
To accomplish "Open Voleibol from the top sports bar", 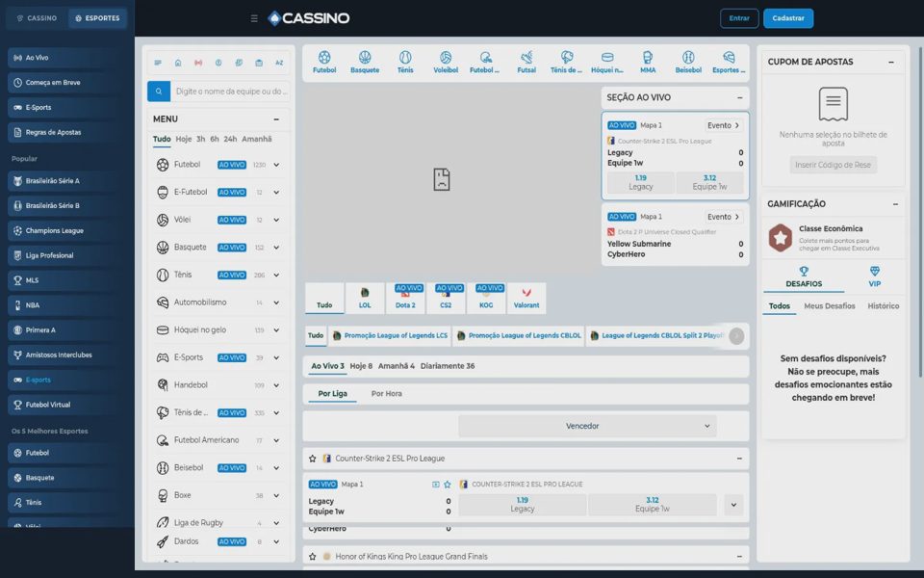I will (446, 62).
